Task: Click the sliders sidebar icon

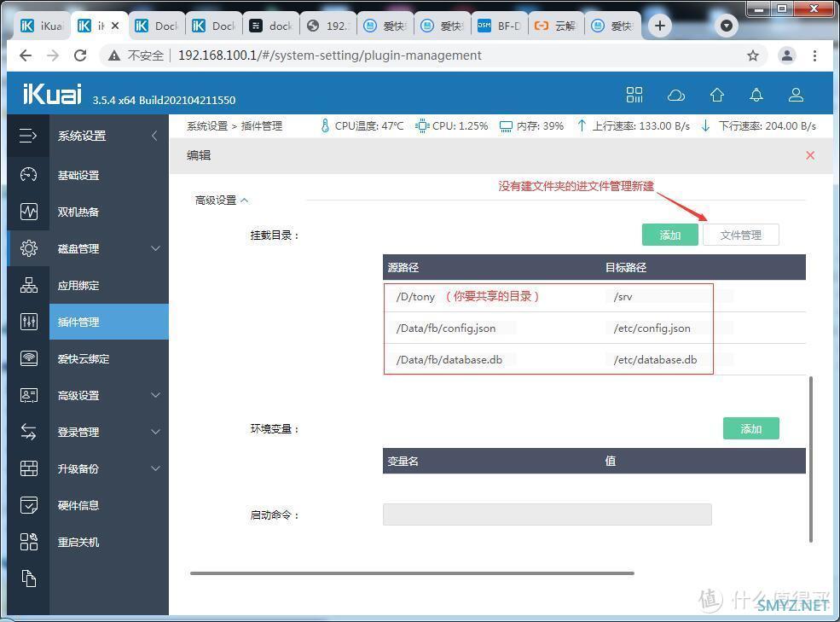Action: click(28, 321)
